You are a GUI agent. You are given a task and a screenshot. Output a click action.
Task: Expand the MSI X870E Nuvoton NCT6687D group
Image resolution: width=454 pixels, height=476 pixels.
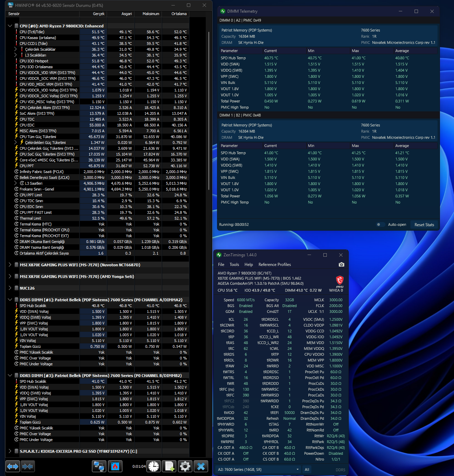click(x=10, y=265)
